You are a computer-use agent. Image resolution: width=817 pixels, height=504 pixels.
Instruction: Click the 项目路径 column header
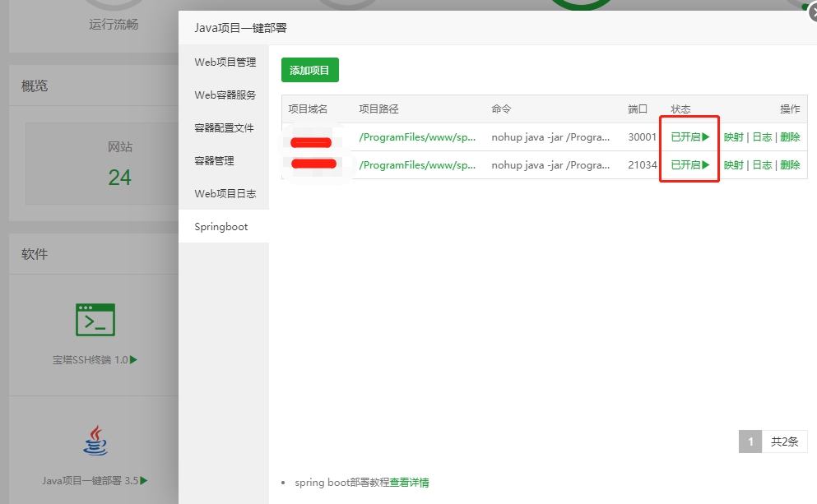(x=378, y=109)
